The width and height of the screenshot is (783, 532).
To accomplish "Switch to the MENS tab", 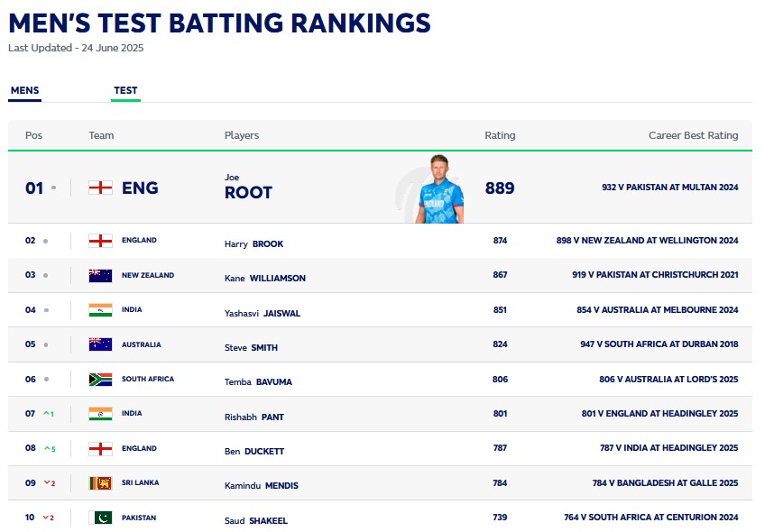I will click(x=24, y=90).
